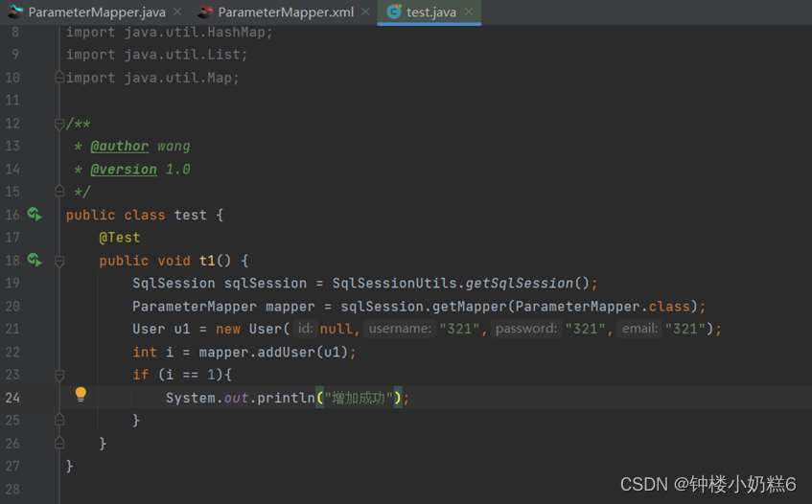Click the @version tag in the Javadoc
This screenshot has width=812, height=504.
124,170
